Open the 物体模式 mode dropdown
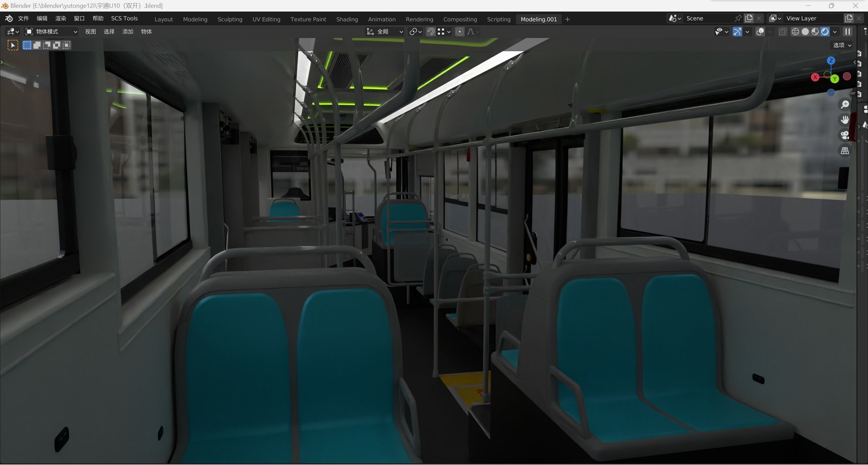Image resolution: width=868 pixels, height=465 pixels. click(x=52, y=32)
